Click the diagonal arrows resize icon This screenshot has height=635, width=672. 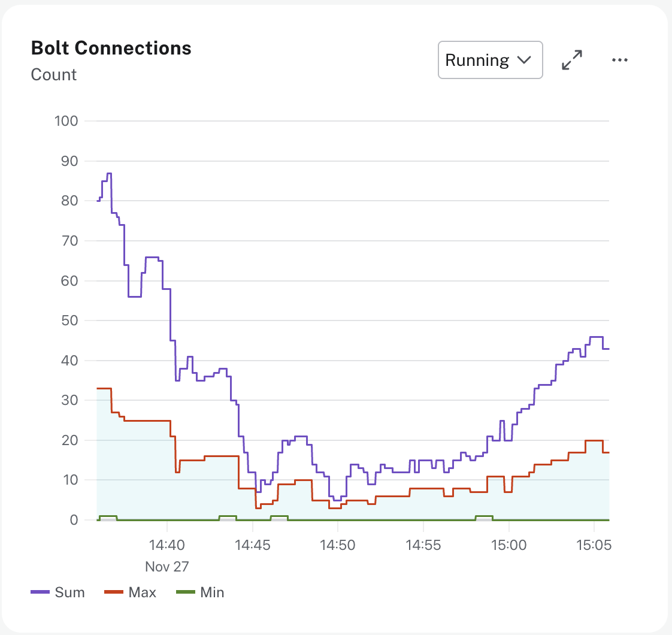pos(572,59)
